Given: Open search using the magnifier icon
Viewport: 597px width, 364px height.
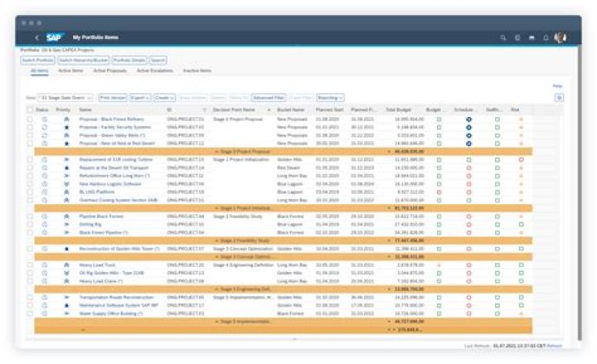Looking at the screenshot, I should (502, 37).
